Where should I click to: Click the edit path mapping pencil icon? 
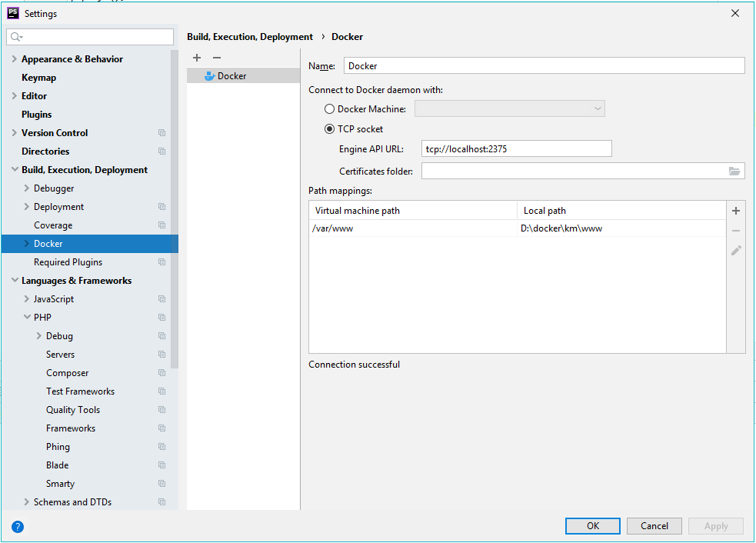[736, 251]
